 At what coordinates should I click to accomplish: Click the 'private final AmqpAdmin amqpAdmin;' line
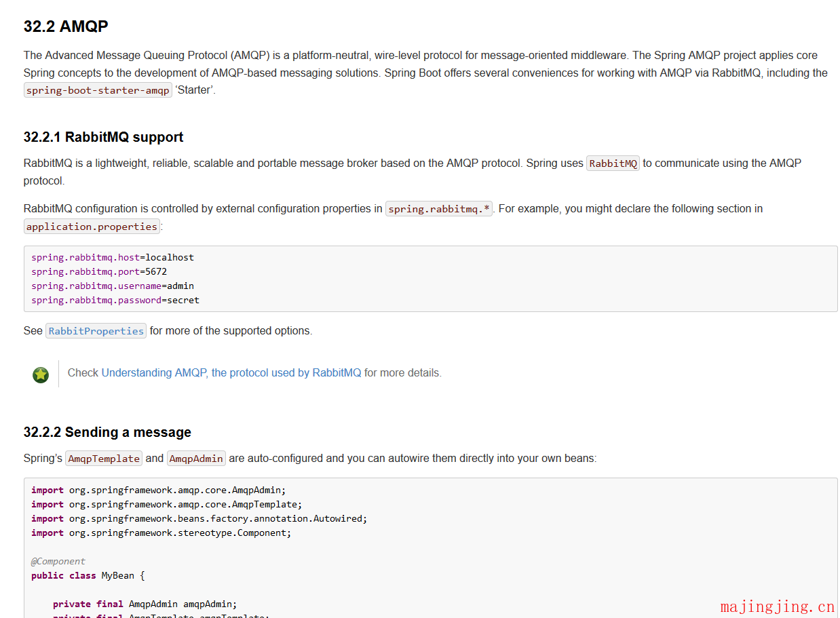pyautogui.click(x=145, y=604)
